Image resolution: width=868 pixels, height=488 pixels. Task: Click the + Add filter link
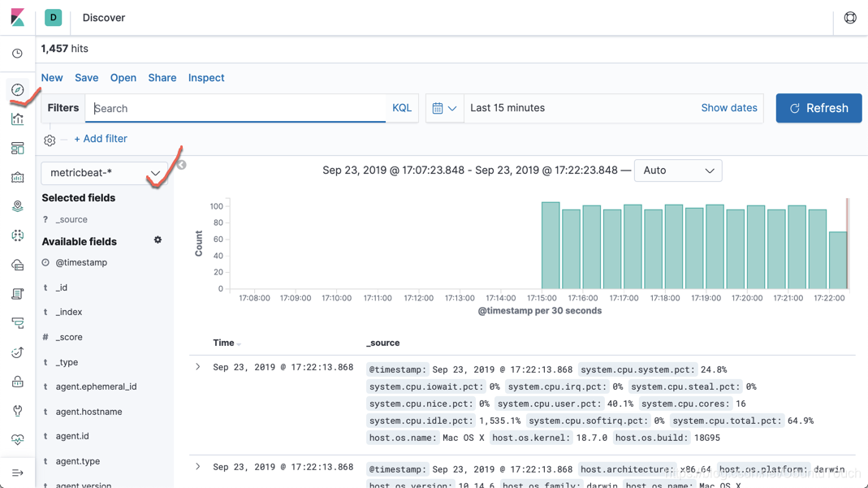pos(101,139)
